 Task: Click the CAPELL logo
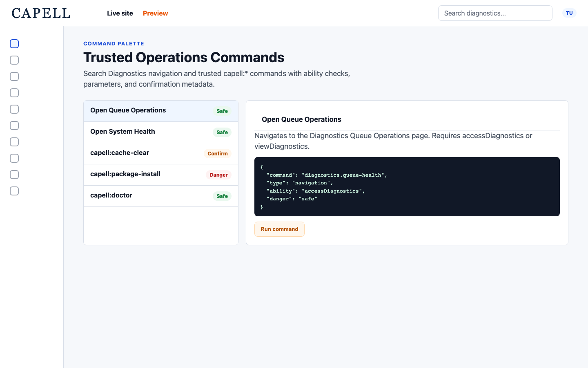[x=41, y=13]
